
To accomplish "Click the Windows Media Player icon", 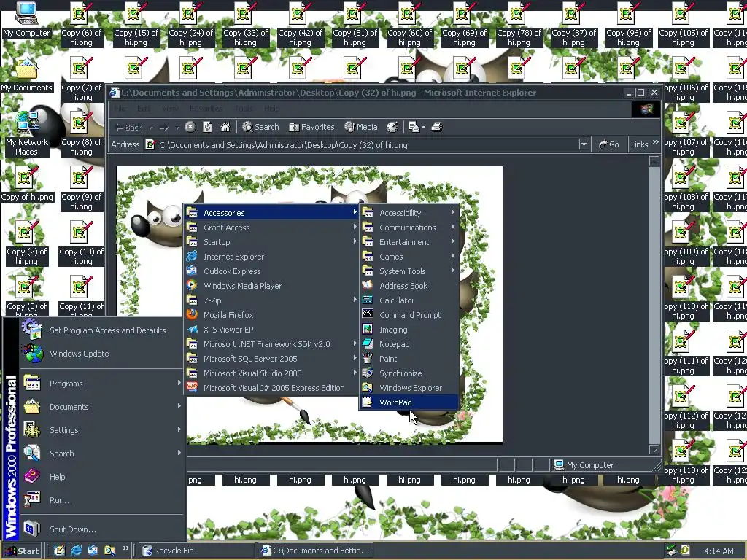I will (x=192, y=285).
